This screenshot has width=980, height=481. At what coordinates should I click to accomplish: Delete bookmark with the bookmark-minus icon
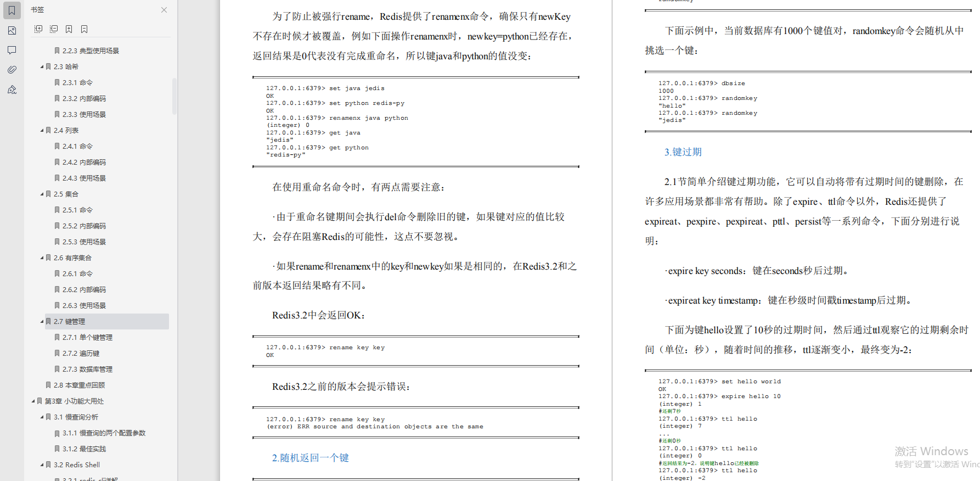tap(84, 29)
